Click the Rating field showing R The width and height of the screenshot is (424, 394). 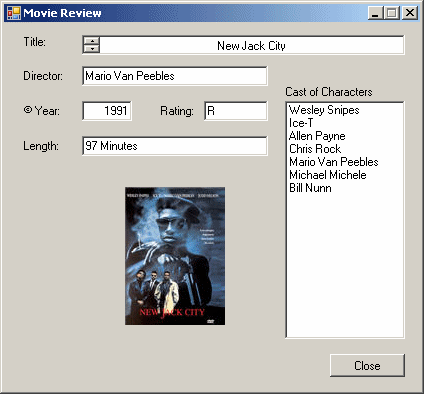(x=236, y=111)
